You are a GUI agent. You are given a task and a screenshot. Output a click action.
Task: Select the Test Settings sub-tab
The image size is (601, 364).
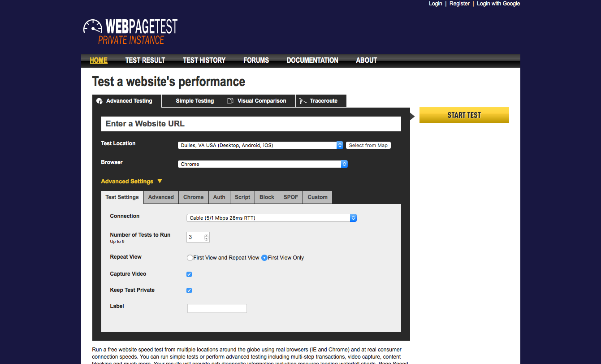[122, 197]
